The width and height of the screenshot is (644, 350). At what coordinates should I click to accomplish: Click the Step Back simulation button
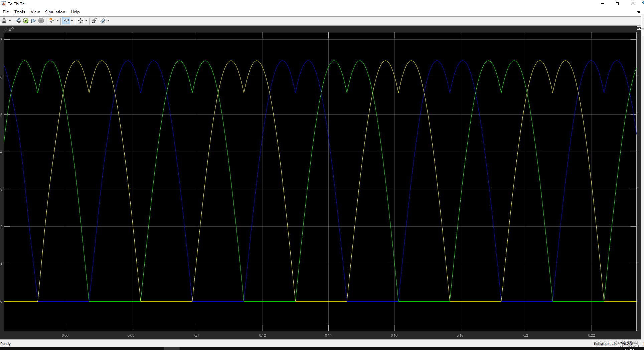[x=18, y=21]
